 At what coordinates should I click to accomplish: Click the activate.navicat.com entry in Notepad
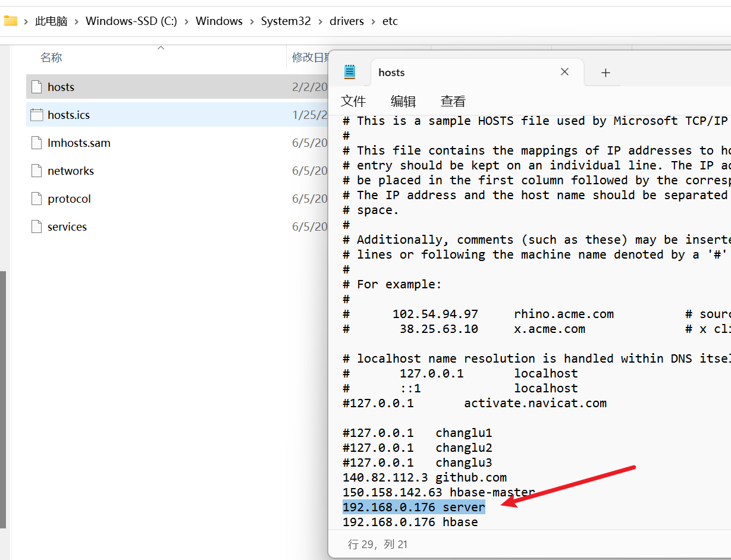click(535, 403)
